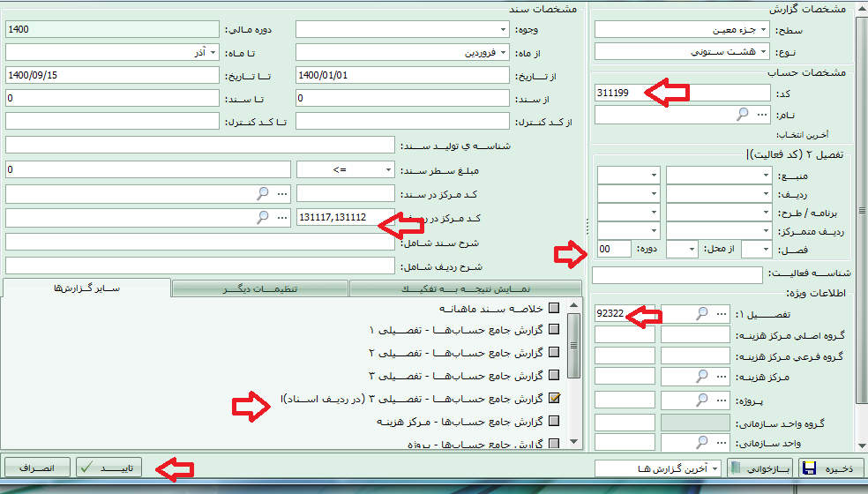
Task: Click the ellipsis button beside the 131117,131112 field
Action: pos(282,218)
